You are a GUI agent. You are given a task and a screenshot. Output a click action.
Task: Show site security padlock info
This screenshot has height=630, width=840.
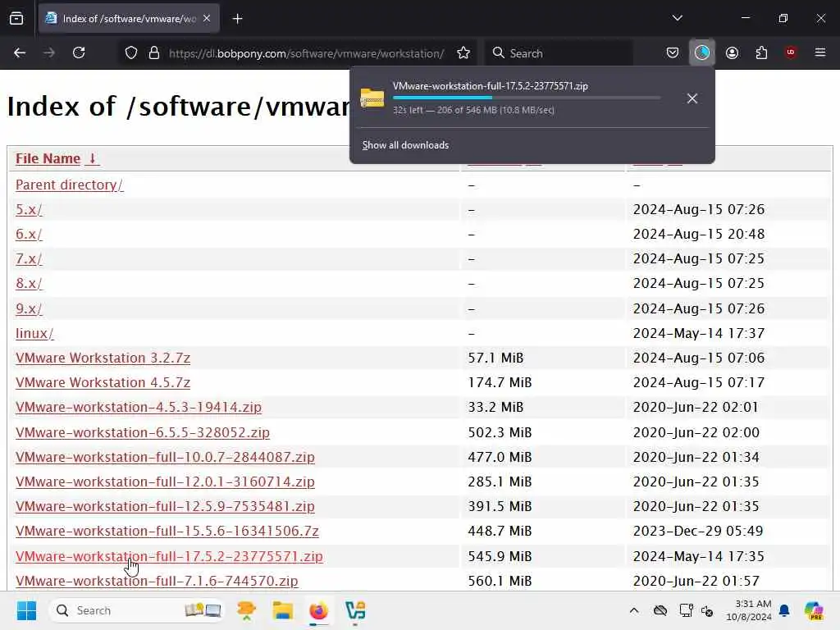pos(153,53)
